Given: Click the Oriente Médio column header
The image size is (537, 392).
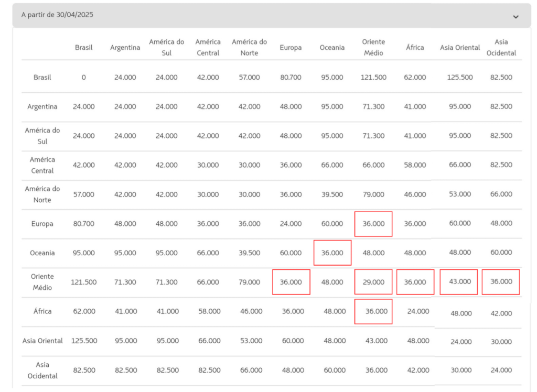Looking at the screenshot, I should (x=373, y=47).
